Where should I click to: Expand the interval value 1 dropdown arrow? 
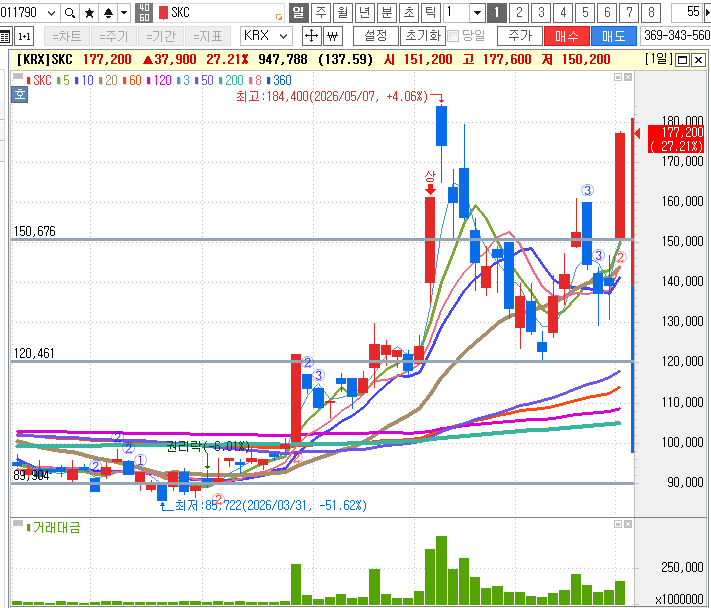pyautogui.click(x=477, y=13)
